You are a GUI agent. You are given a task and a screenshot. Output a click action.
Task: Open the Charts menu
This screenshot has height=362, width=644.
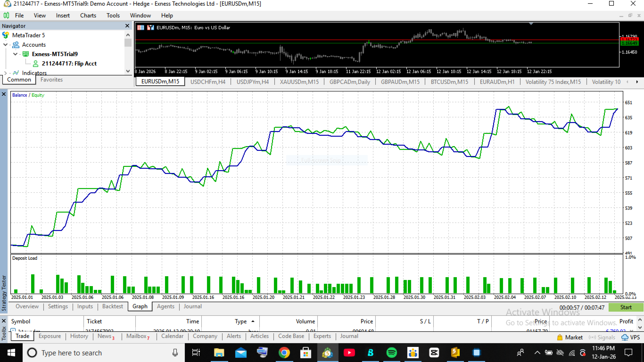[88, 16]
